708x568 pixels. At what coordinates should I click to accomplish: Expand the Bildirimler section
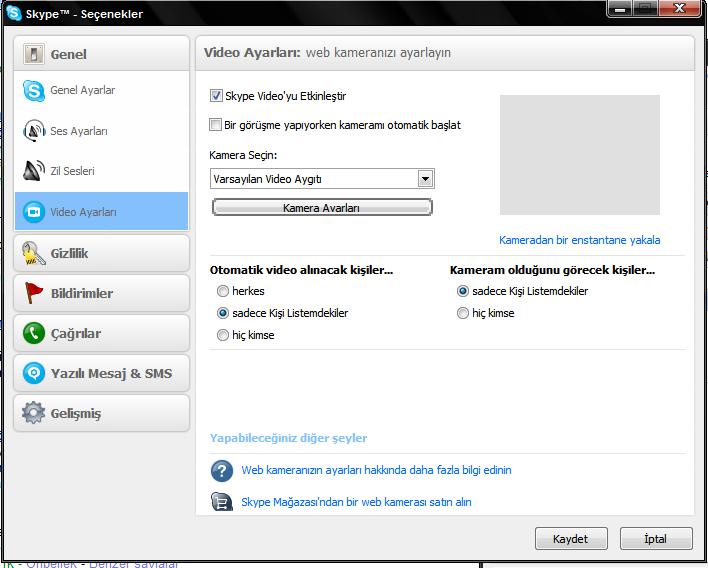(102, 293)
